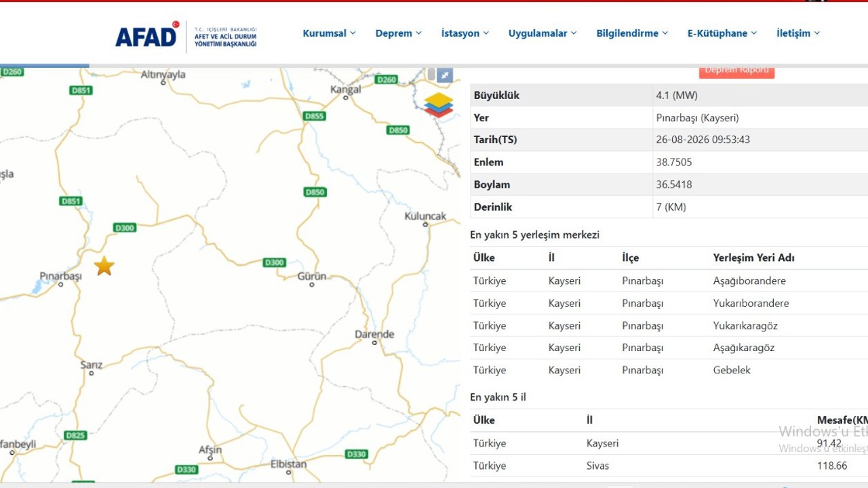Screen dimensions: 868x488
Task: Click the Deprem Raporu button
Action: pyautogui.click(x=736, y=70)
